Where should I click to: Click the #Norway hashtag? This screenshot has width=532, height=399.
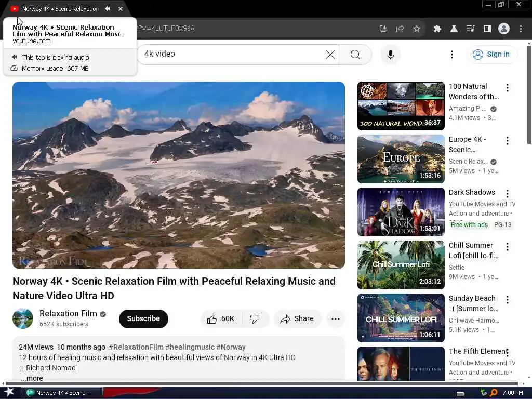click(x=231, y=347)
